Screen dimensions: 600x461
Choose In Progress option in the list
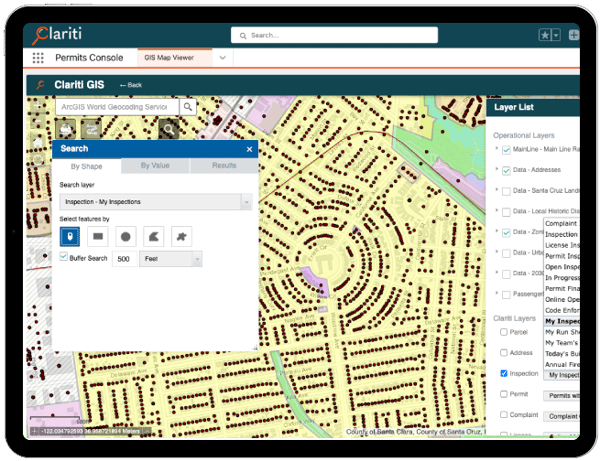562,277
